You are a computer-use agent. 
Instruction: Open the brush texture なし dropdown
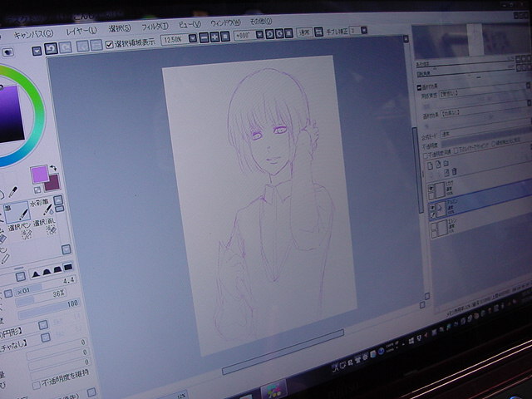pos(46,337)
